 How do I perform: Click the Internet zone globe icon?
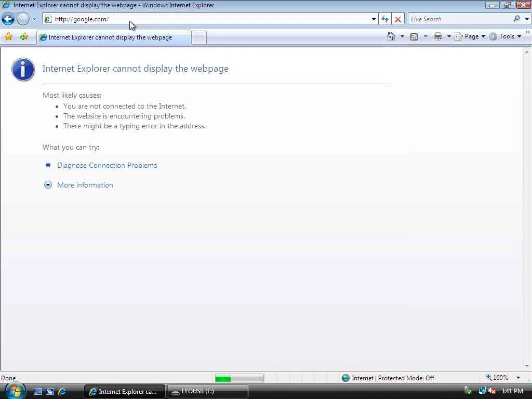click(x=345, y=378)
